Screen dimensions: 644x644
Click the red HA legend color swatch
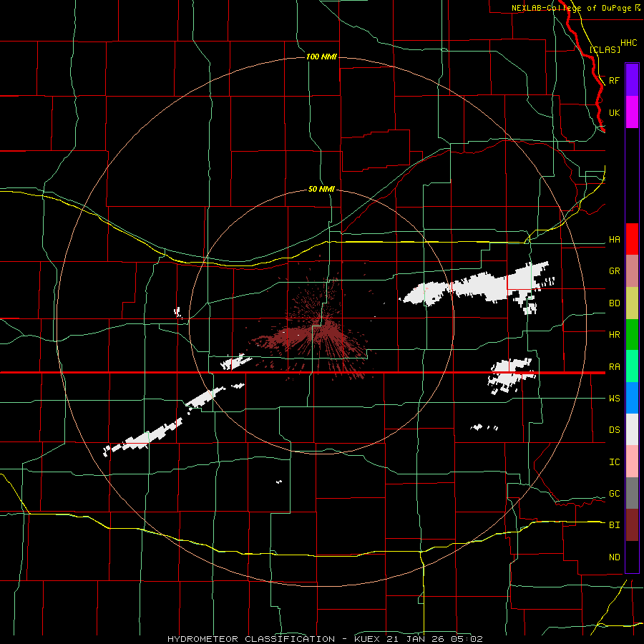coord(632,239)
